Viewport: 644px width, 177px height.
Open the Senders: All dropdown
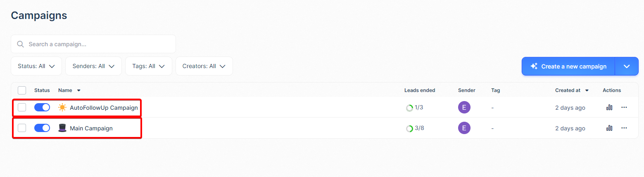coord(93,66)
